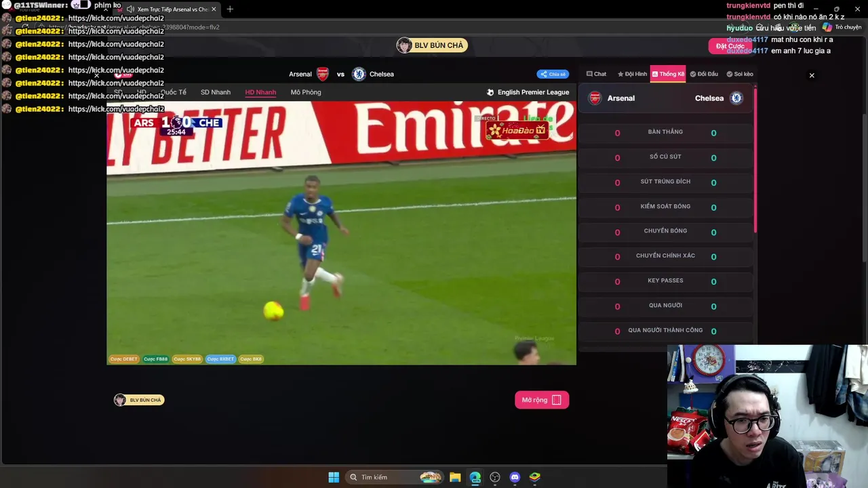Screen dimensions: 868x488
Task: Click the Đặt Cược betting button
Action: coord(730,46)
